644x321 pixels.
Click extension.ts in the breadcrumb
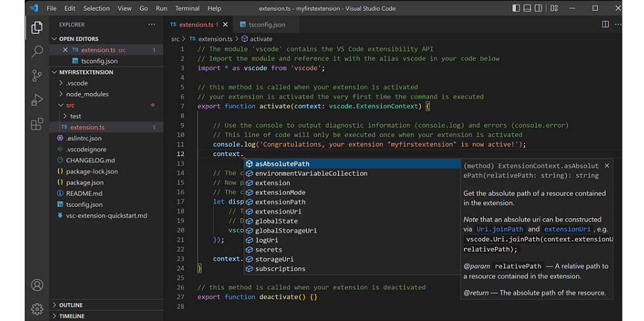pos(211,39)
